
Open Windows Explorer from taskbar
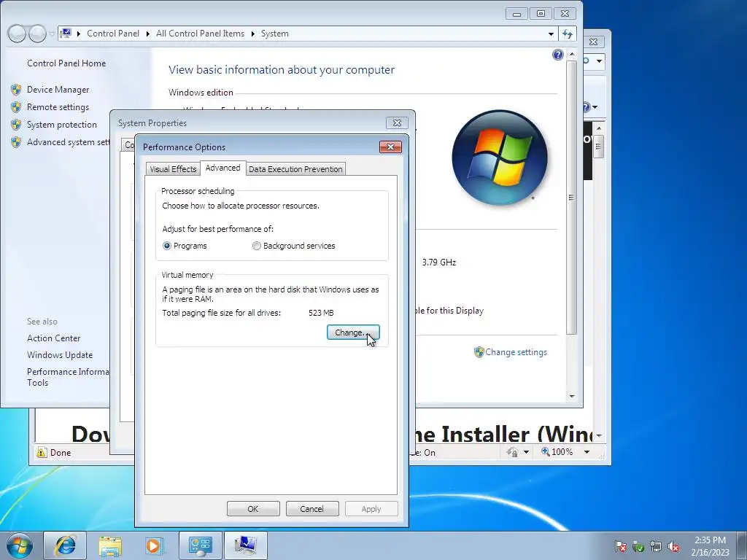point(110,545)
